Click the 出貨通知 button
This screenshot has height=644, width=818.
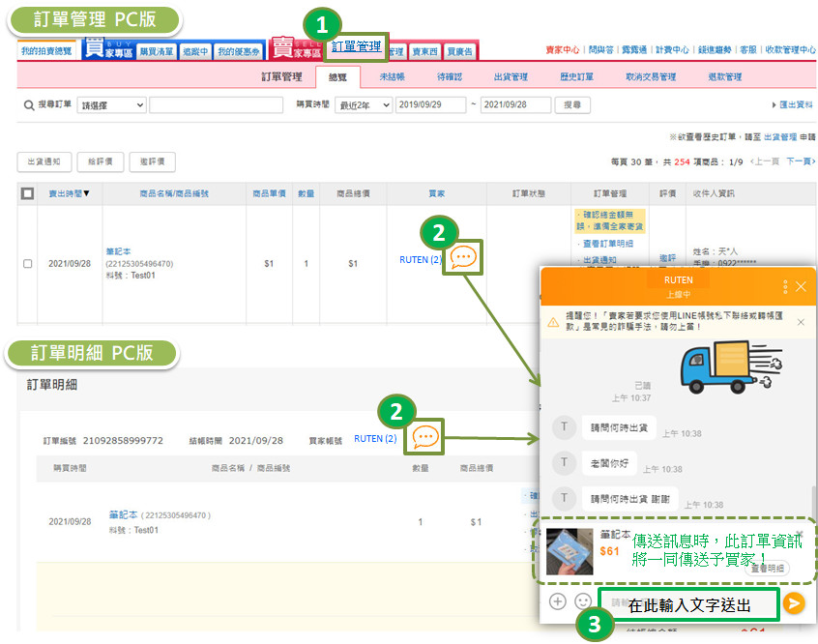[x=44, y=161]
